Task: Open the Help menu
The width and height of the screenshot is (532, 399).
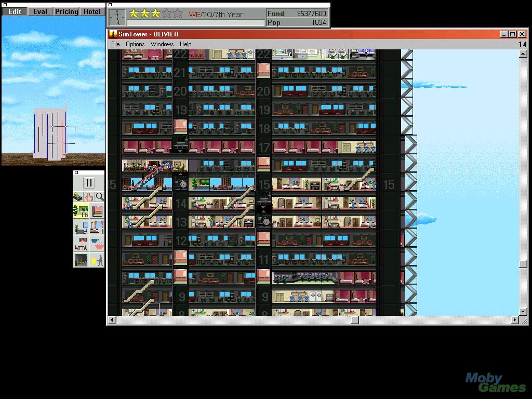Action: click(x=185, y=44)
